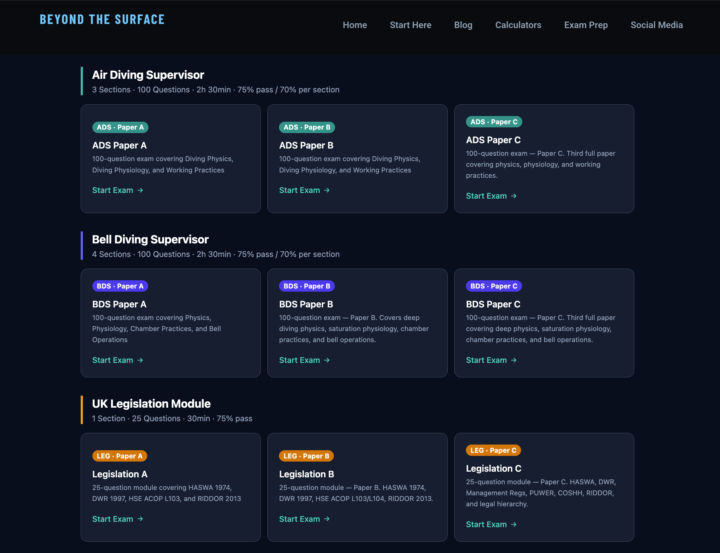Start Exam for BDS Paper B
Viewport: 720px width, 553px height.
click(304, 360)
